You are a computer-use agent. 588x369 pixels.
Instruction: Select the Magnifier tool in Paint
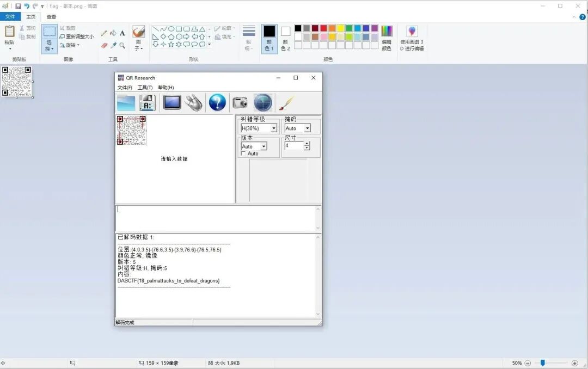point(122,45)
